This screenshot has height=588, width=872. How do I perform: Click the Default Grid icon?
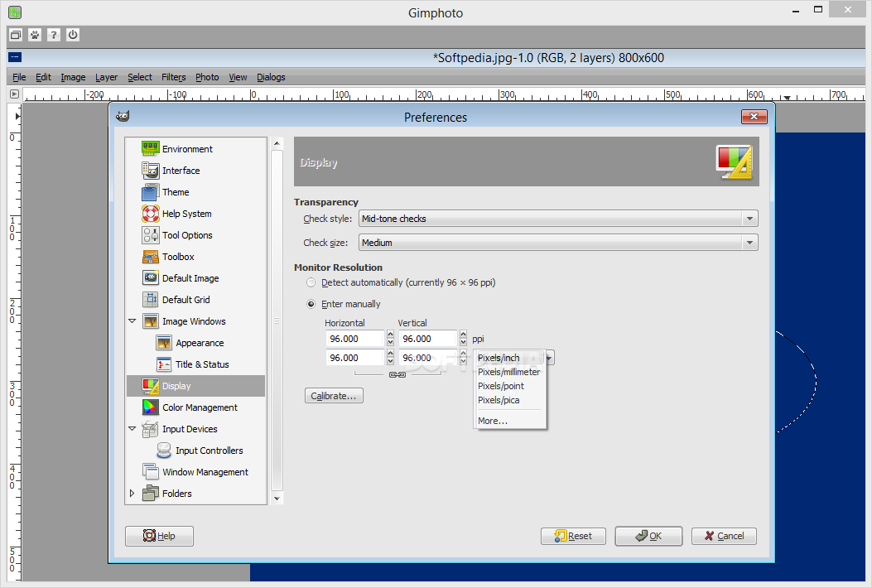click(x=150, y=299)
